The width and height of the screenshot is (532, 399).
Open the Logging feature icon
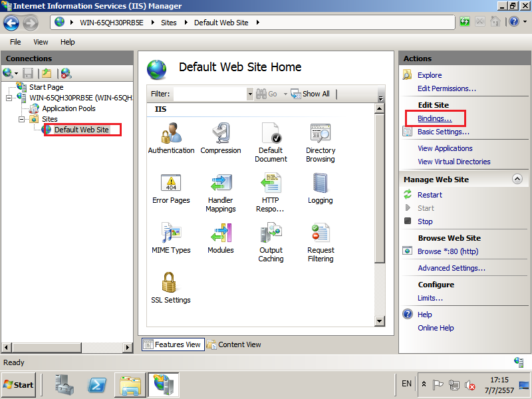pos(321,183)
